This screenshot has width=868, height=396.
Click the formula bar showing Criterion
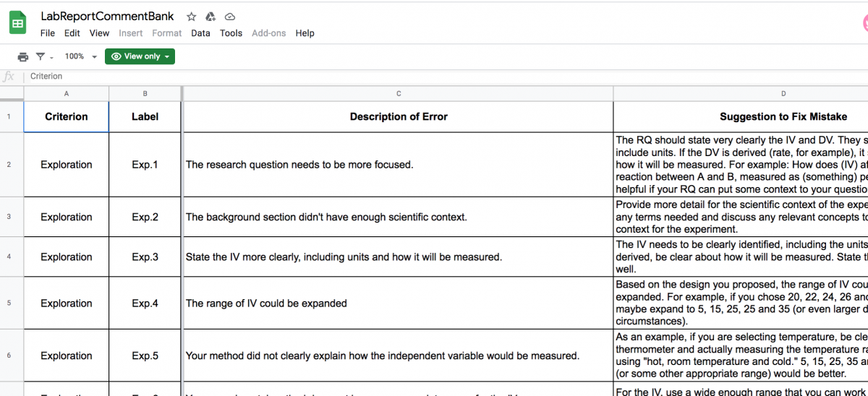pyautogui.click(x=446, y=76)
